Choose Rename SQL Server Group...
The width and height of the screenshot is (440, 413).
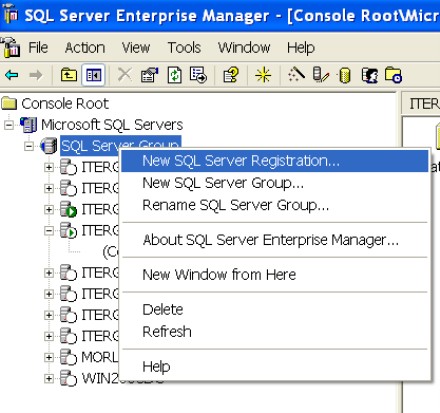pyautogui.click(x=275, y=205)
